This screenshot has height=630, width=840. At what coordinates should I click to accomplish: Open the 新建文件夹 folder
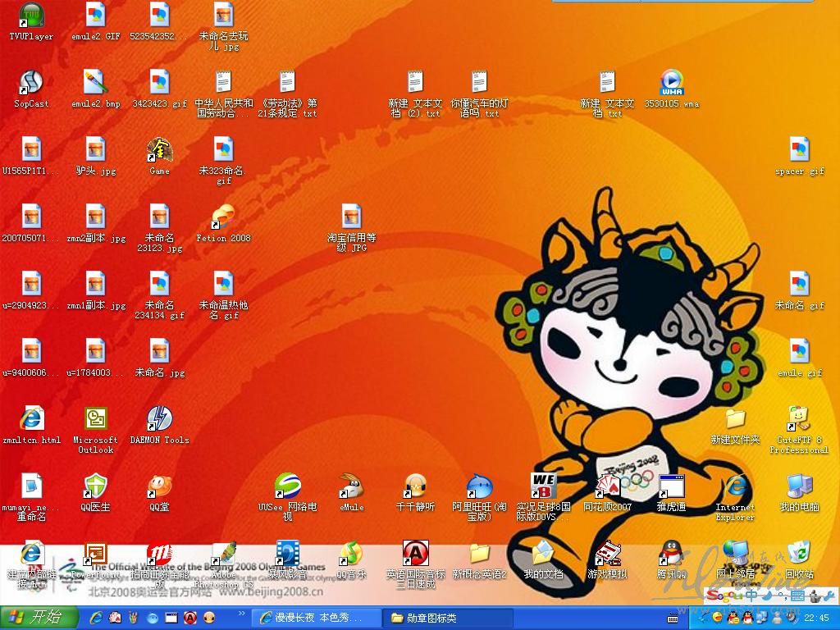[735, 420]
